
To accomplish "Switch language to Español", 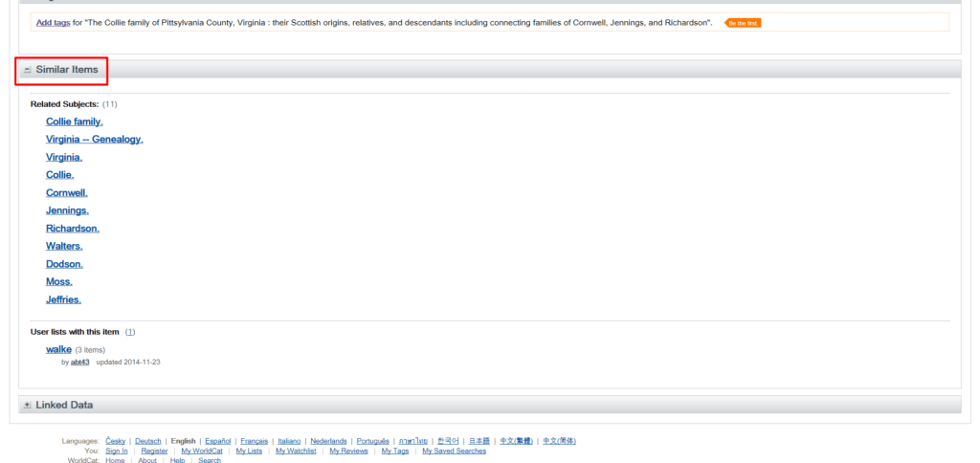I will (218, 441).
